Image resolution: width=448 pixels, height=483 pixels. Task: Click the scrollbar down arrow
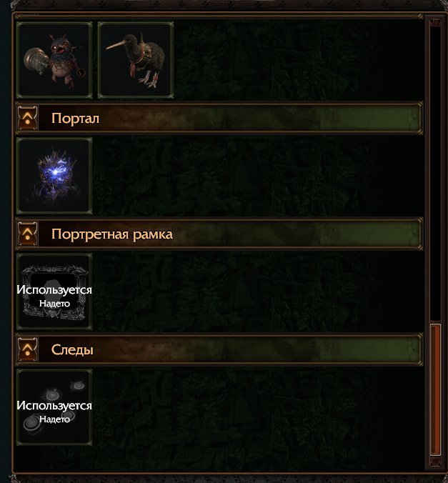[x=435, y=461]
